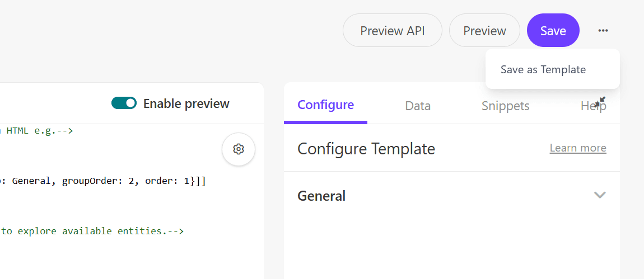Click the editor settings gear icon
The height and width of the screenshot is (279, 644).
coord(239,149)
